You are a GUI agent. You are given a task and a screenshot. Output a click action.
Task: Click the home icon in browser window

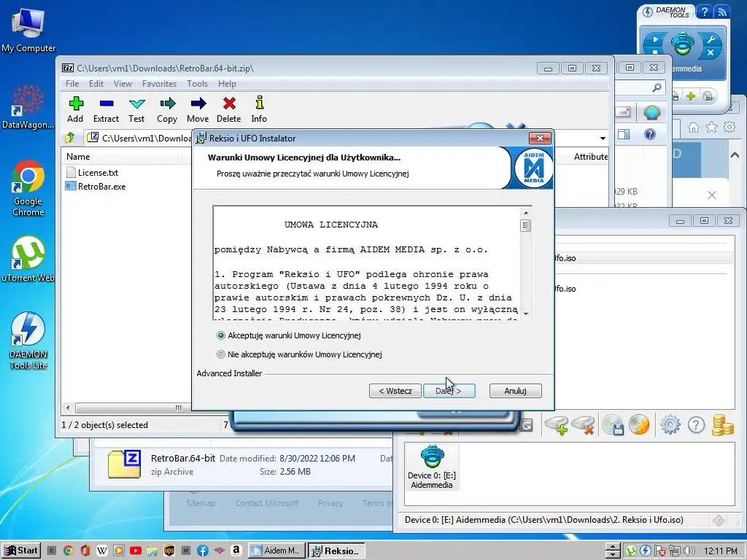694,127
